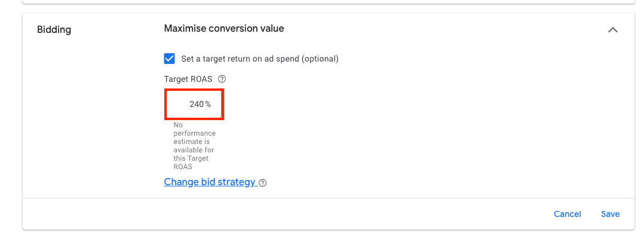The height and width of the screenshot is (242, 644).
Task: Open the Target ROAS help icon
Action: tap(222, 79)
